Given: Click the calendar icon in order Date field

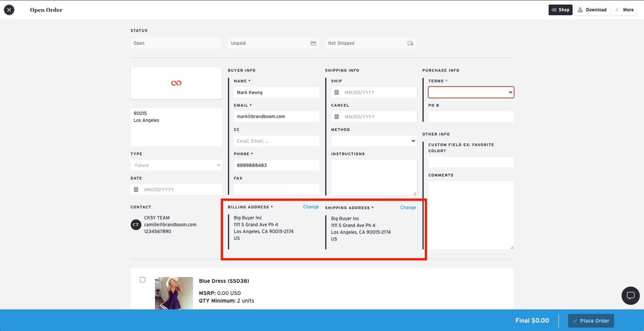Looking at the screenshot, I should (136, 189).
